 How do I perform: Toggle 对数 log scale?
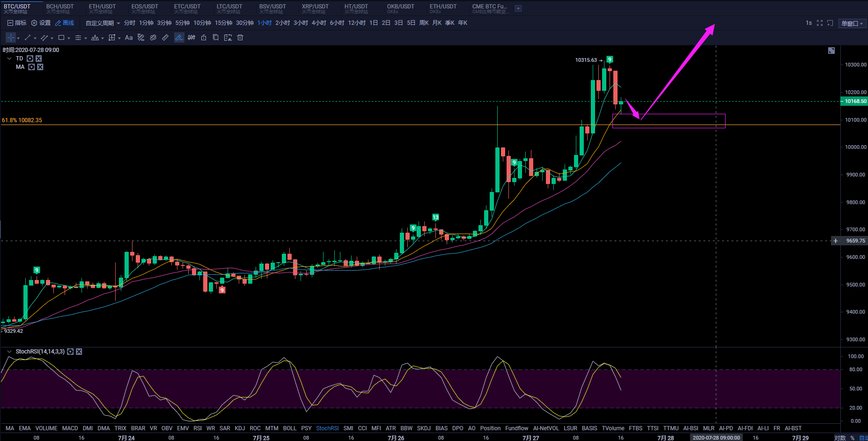[840, 438]
